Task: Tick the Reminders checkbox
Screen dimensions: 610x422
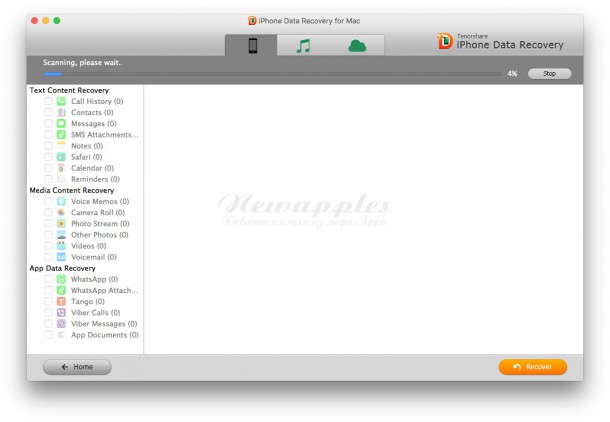Action: pyautogui.click(x=48, y=179)
